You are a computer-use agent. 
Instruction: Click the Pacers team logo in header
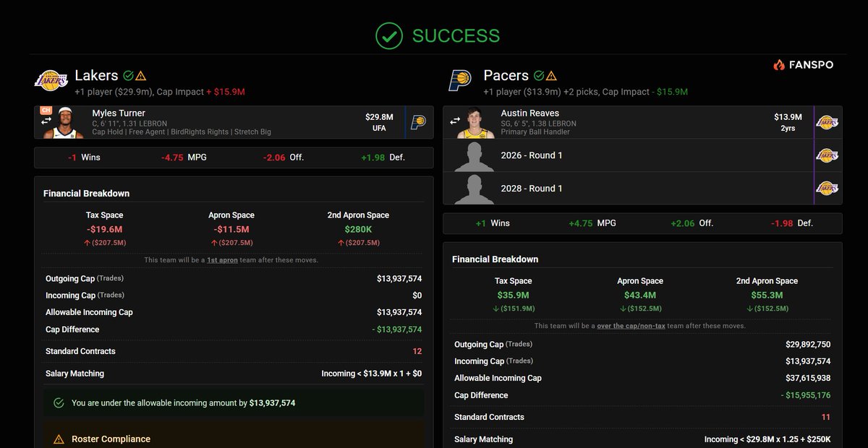click(x=460, y=80)
